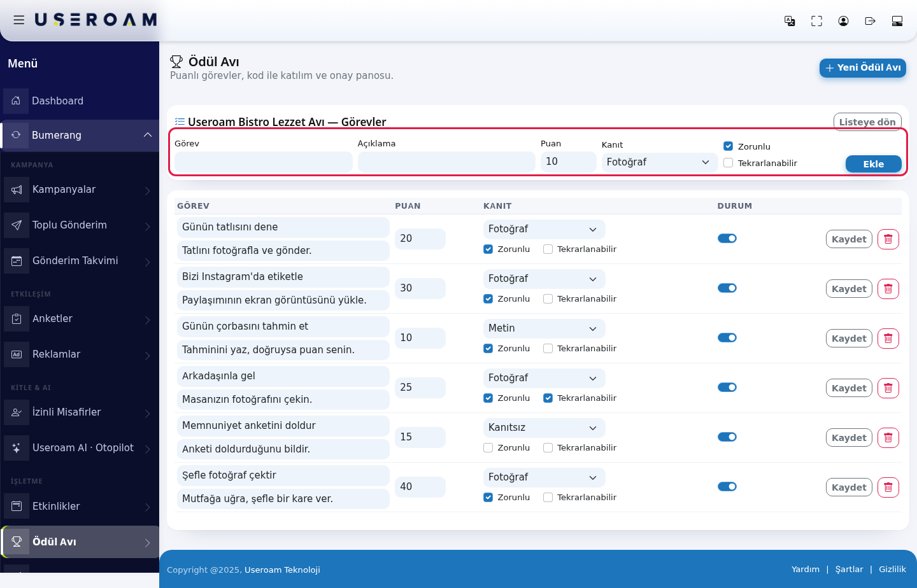Click the language translate icon
The height and width of the screenshot is (588, 917).
[790, 21]
